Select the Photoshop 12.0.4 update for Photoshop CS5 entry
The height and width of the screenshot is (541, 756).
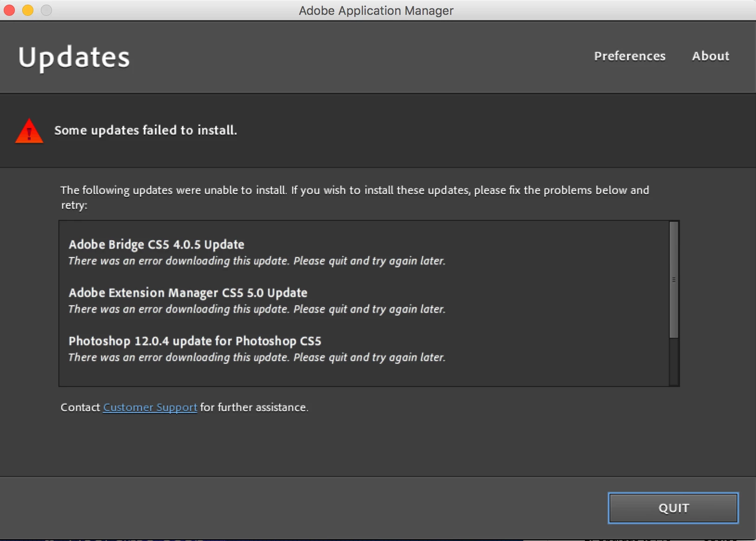click(x=195, y=341)
